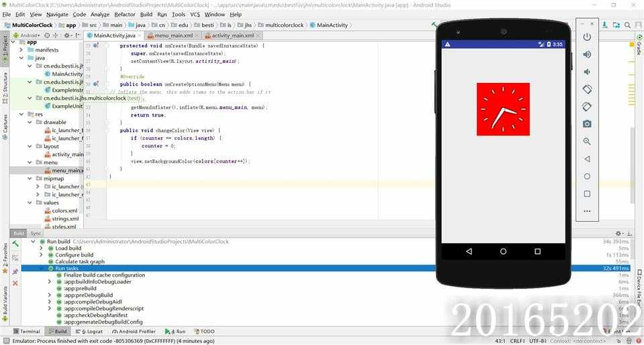The height and width of the screenshot is (345, 644).
Task: Open the Tools menu
Action: click(178, 14)
